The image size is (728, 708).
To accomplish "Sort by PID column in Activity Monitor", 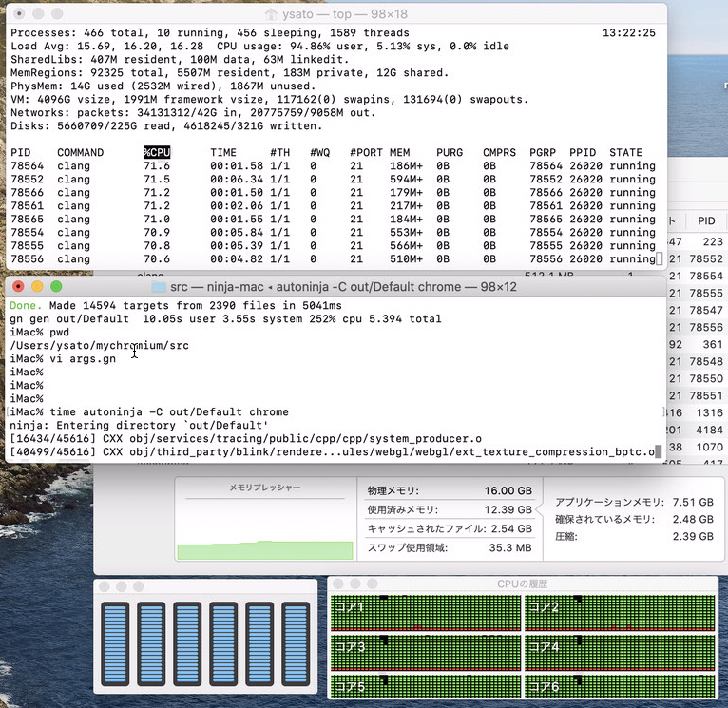I will (705, 220).
